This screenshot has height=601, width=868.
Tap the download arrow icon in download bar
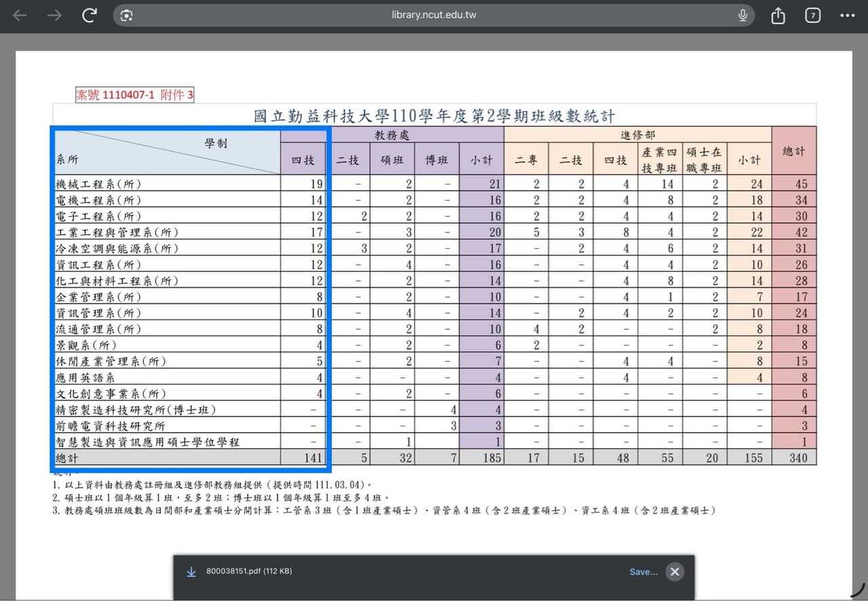[x=191, y=572]
